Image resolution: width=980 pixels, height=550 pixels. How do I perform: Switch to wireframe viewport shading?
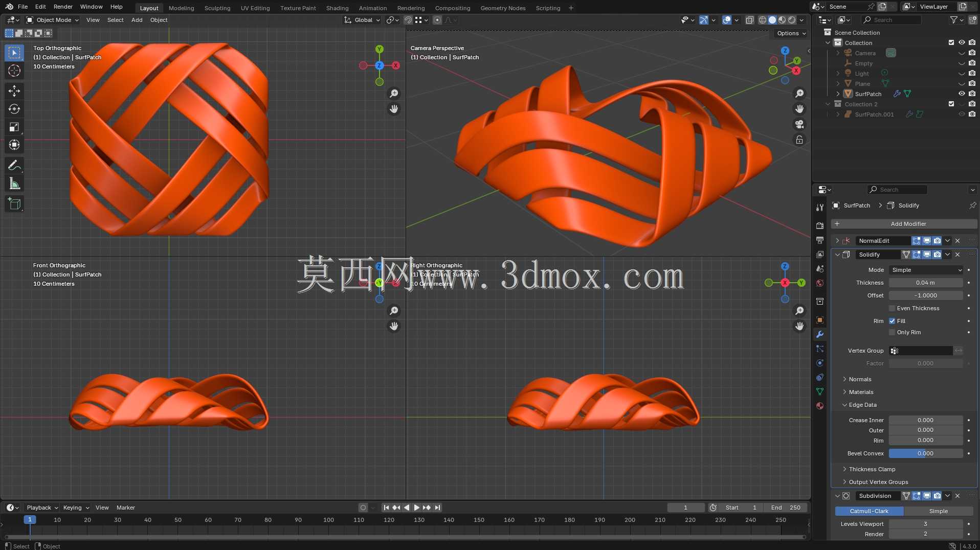(x=763, y=20)
